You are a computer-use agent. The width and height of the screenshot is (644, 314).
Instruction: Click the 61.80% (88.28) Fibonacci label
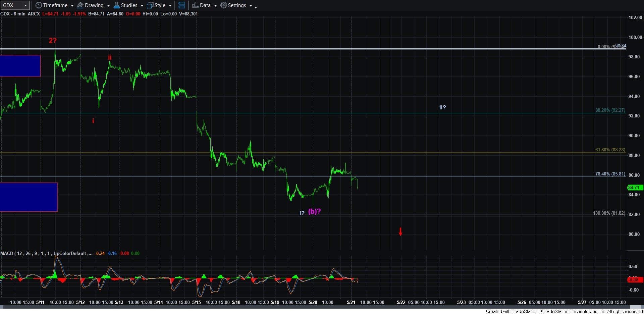pyautogui.click(x=610, y=150)
